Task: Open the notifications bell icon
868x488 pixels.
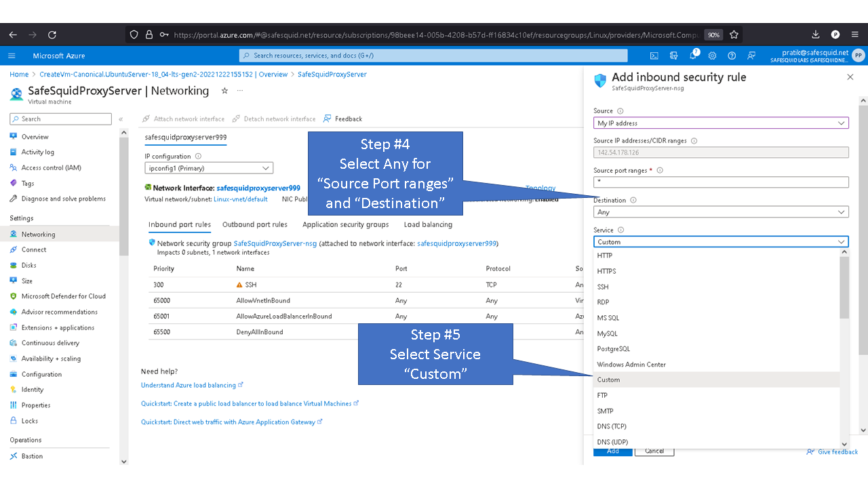Action: [x=693, y=56]
